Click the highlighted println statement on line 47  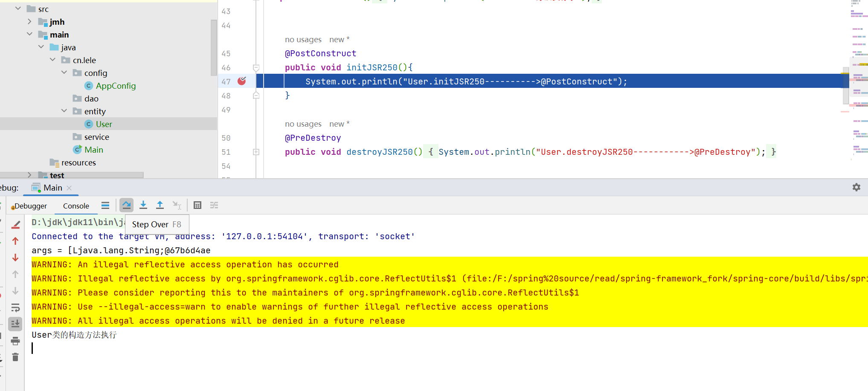[466, 81]
